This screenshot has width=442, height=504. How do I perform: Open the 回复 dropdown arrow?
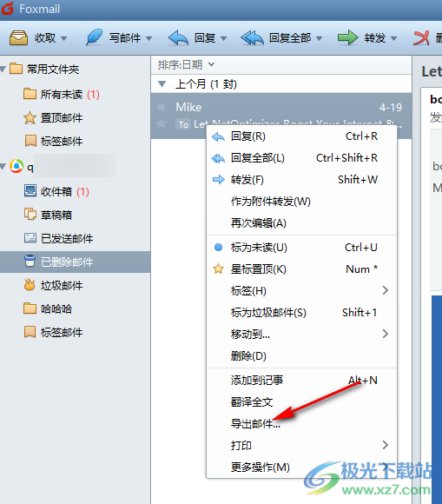tap(224, 38)
